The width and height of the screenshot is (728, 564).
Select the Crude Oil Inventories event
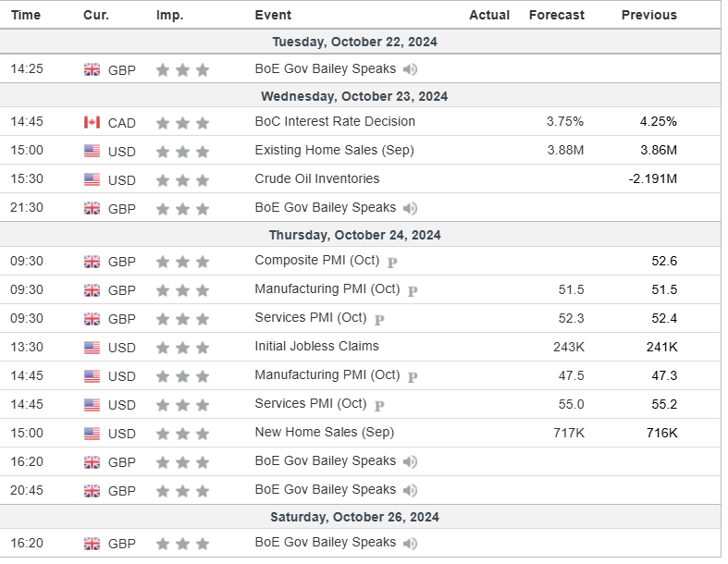click(316, 178)
